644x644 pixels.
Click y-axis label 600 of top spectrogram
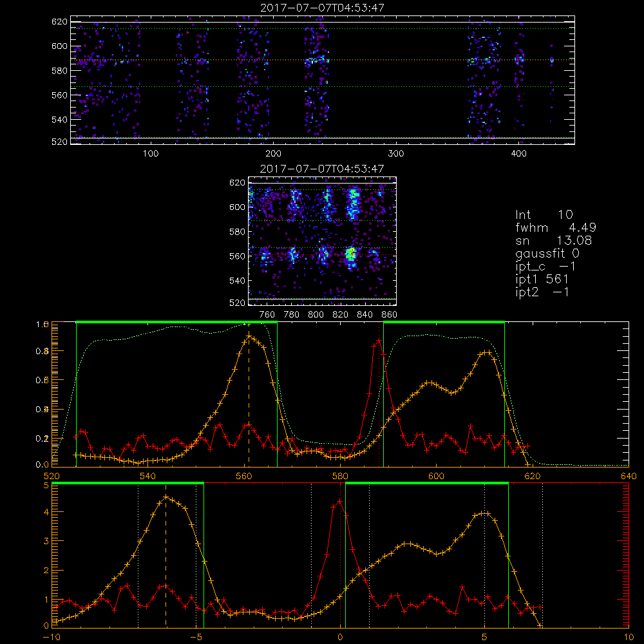pyautogui.click(x=59, y=46)
